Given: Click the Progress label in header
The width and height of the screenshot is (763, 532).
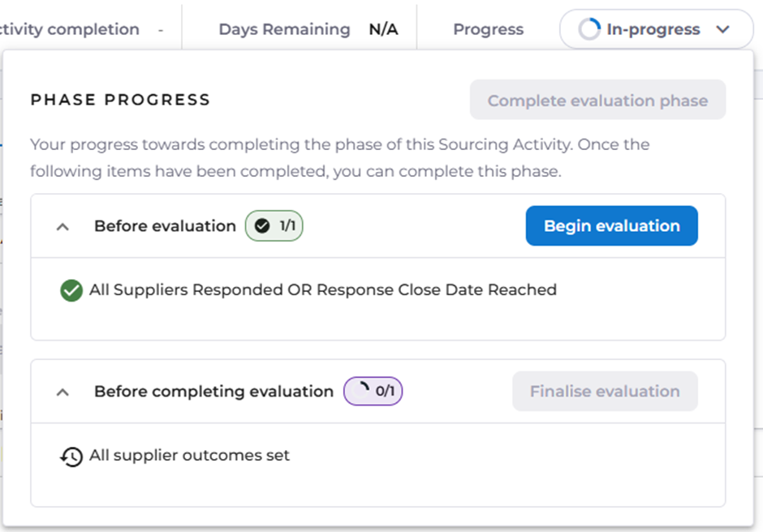Looking at the screenshot, I should pos(488,30).
